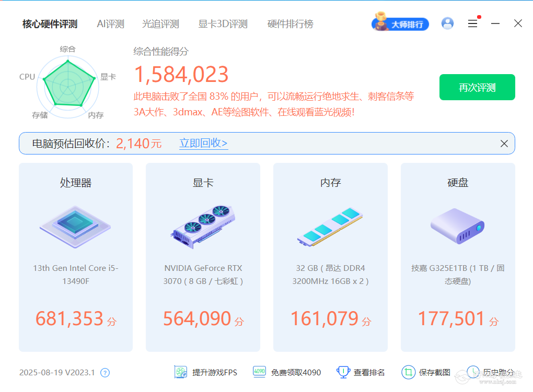Click the processor chip illustration
Viewport: 533px width, 392px height.
click(x=75, y=227)
